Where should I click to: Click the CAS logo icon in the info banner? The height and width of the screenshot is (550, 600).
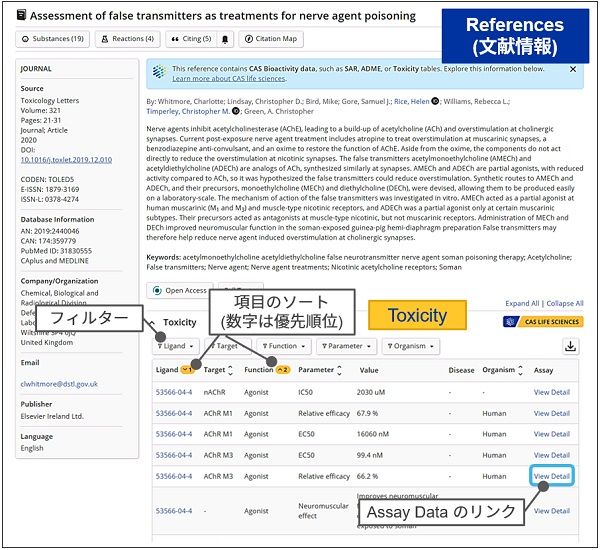159,72
